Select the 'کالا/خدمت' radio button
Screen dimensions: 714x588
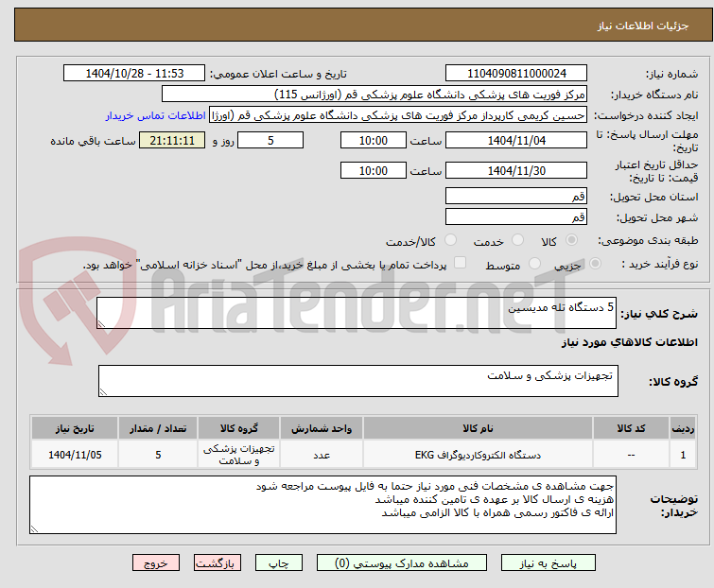(x=450, y=240)
